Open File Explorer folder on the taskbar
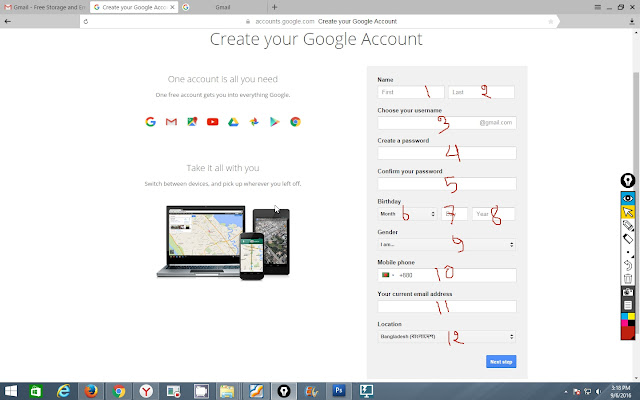640x400 pixels. tap(227, 391)
